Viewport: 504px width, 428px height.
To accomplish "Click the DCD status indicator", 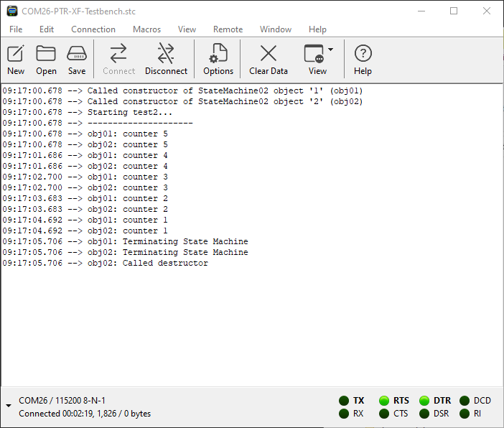I will point(465,401).
